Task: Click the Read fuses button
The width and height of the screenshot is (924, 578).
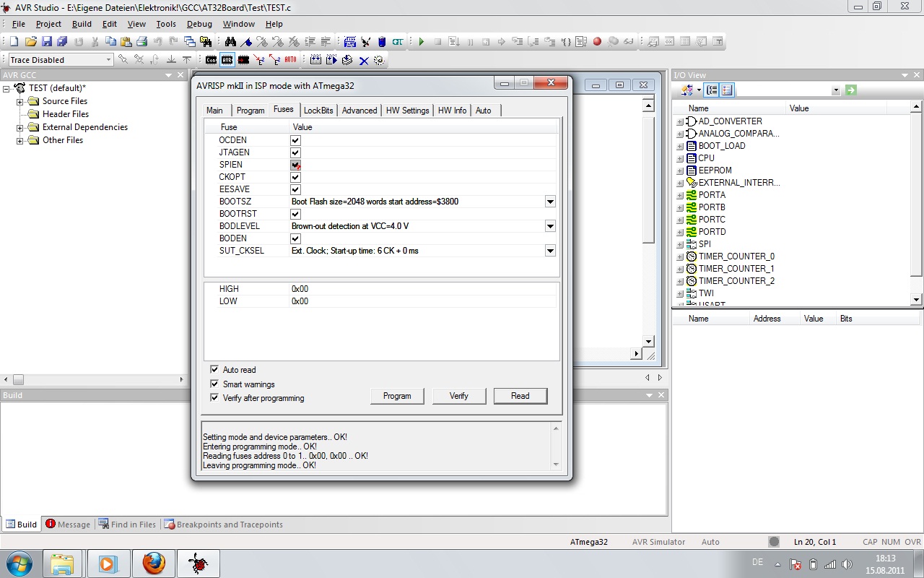Action: [x=520, y=396]
